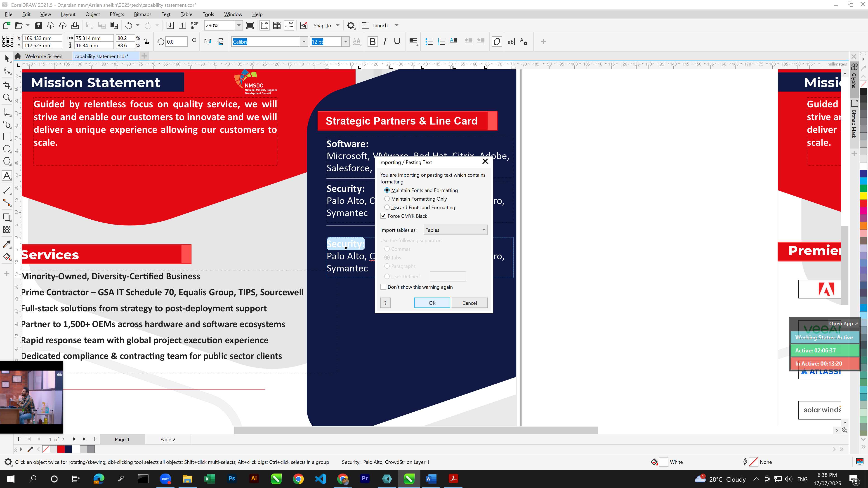The image size is (868, 488).
Task: Select the Ellipse tool
Action: (x=7, y=149)
